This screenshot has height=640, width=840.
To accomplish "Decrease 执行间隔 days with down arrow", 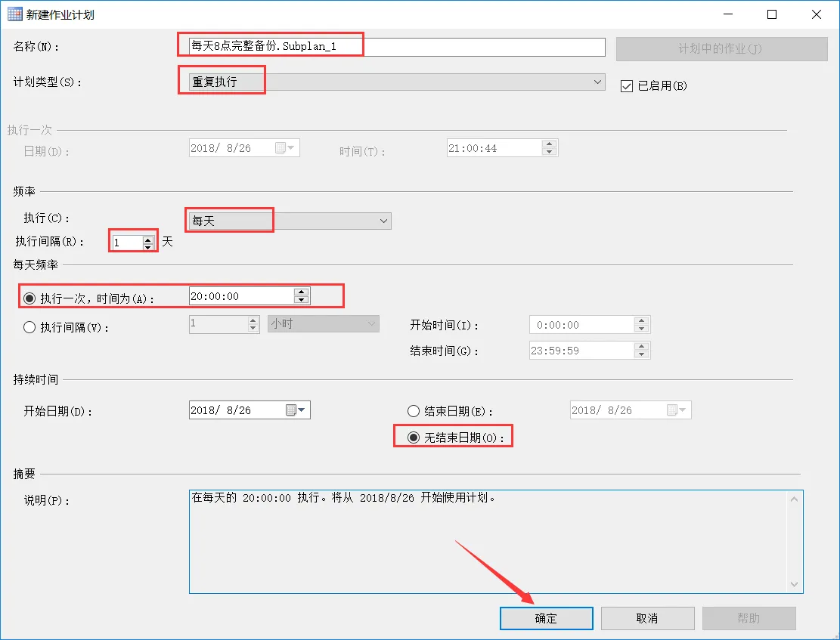I will pos(148,246).
